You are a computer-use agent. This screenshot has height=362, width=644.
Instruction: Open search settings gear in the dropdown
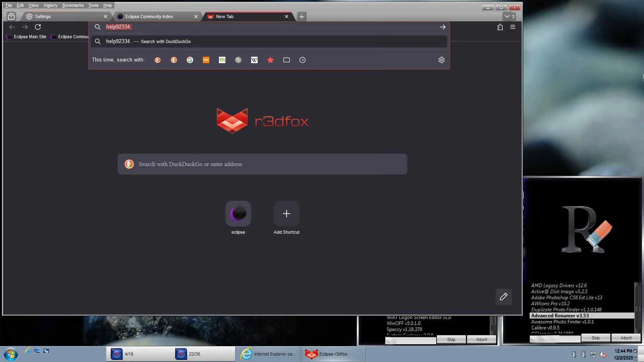pyautogui.click(x=442, y=60)
